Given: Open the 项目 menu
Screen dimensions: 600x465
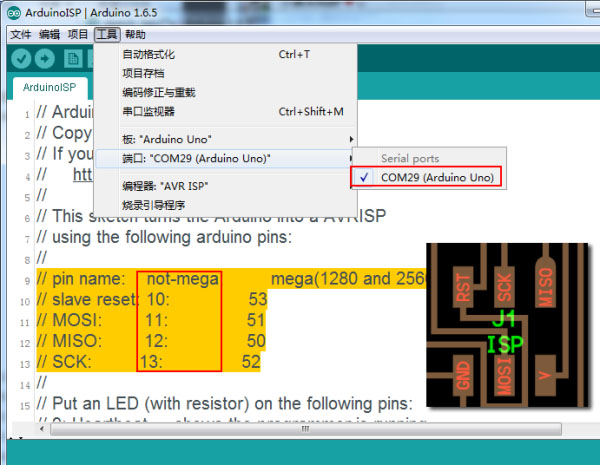Looking at the screenshot, I should pos(78,34).
